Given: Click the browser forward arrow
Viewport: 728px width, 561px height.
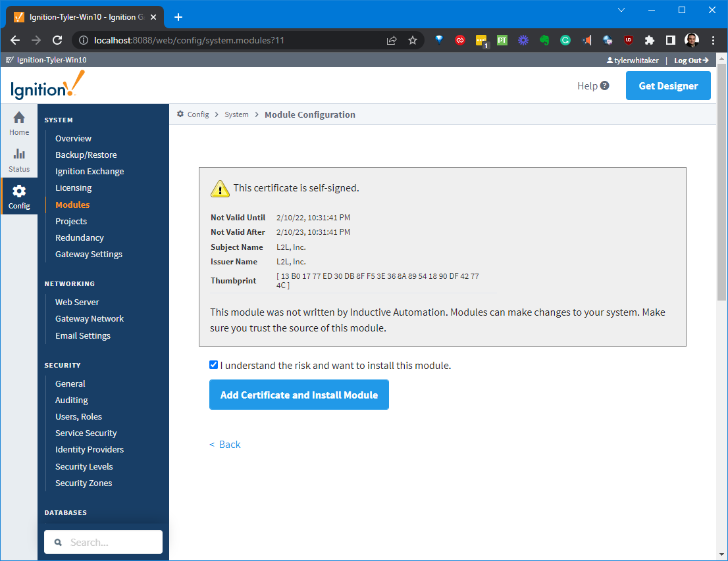Looking at the screenshot, I should point(36,40).
